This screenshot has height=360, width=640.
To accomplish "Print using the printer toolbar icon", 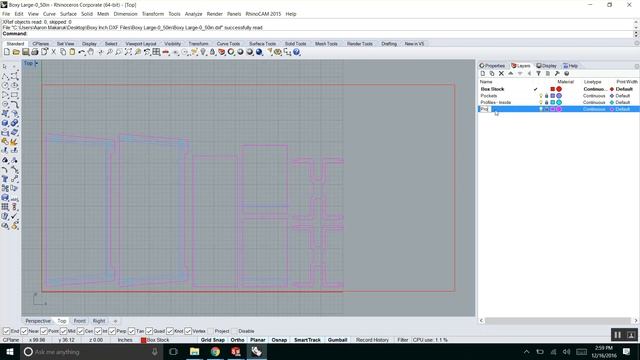I will (35, 52).
